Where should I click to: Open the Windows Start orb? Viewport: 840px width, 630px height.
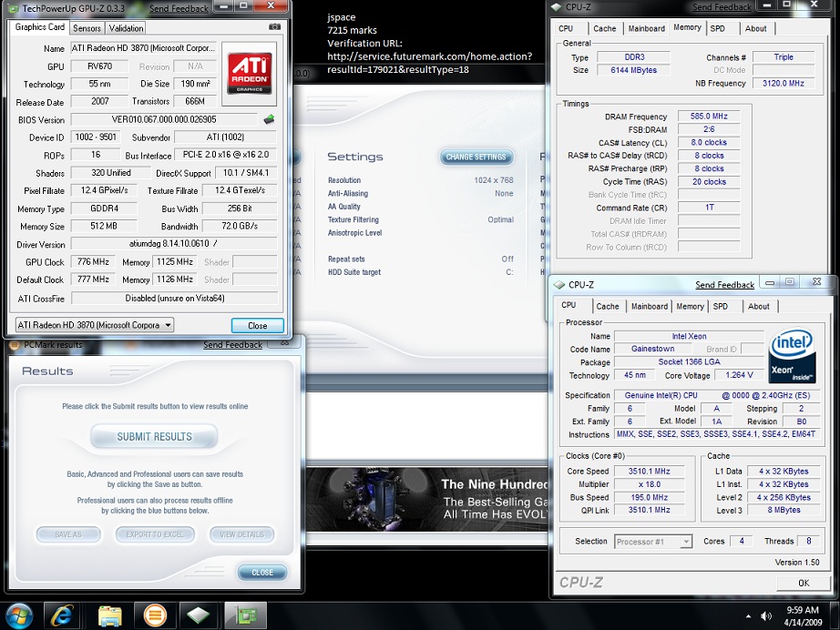click(19, 615)
